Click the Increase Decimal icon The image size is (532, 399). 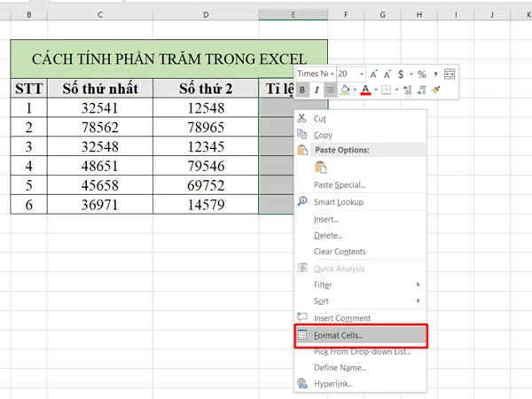point(407,90)
